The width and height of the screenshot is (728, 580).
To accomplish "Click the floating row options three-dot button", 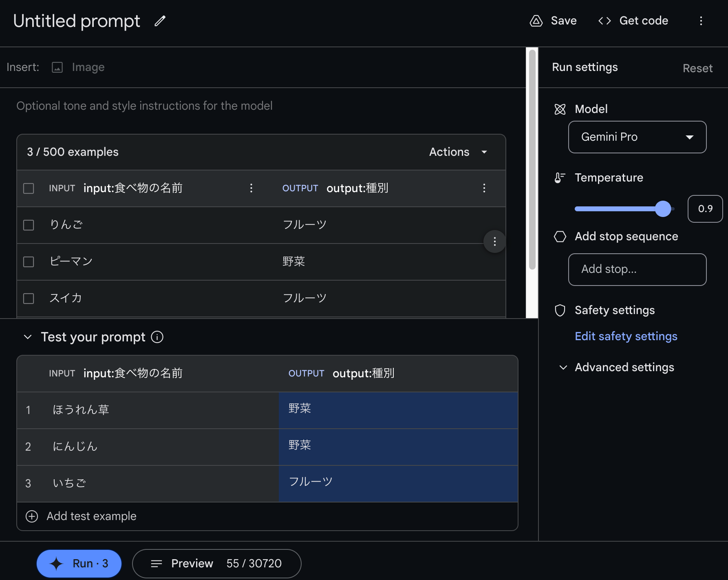I will [x=494, y=241].
